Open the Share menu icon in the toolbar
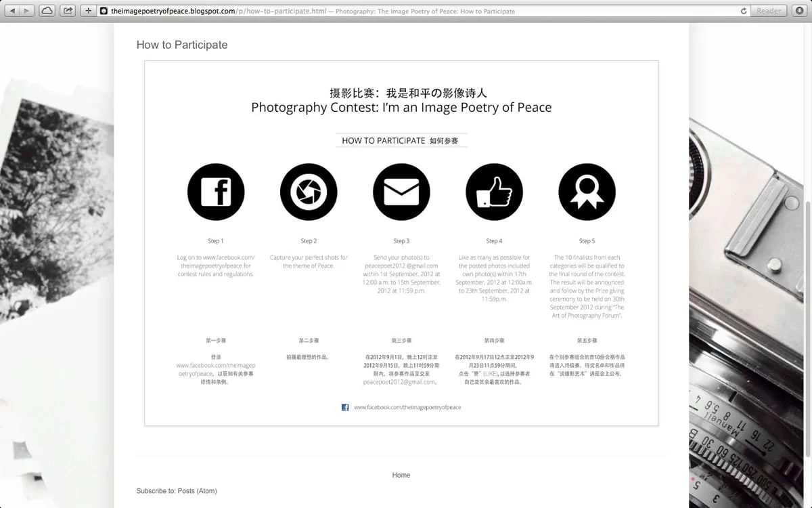The width and height of the screenshot is (812, 508). (66, 10)
